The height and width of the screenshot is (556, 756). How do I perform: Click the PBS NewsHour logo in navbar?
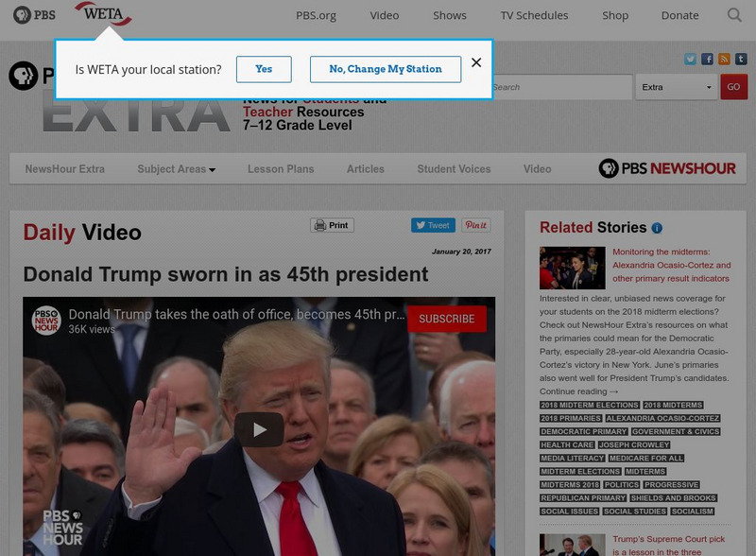tap(667, 168)
